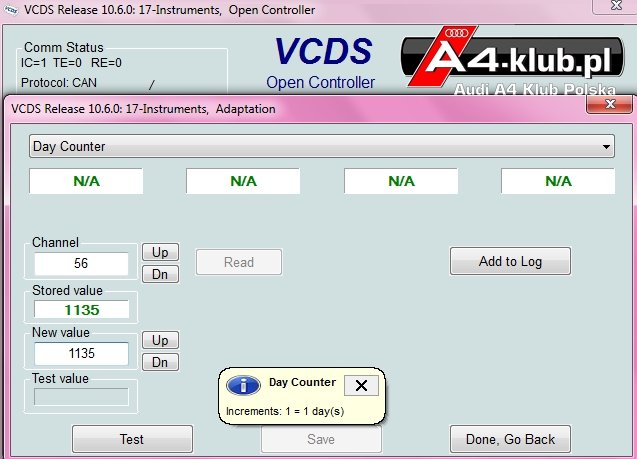Viewport: 637px width, 459px height.
Task: Click the 'IC=1 TE=0 RE=0' status text
Action: (71, 63)
